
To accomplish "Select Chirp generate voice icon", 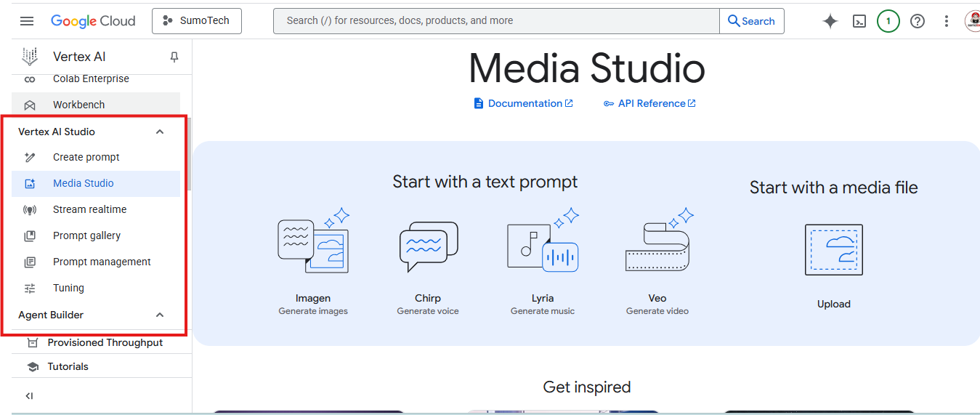I will pyautogui.click(x=429, y=246).
